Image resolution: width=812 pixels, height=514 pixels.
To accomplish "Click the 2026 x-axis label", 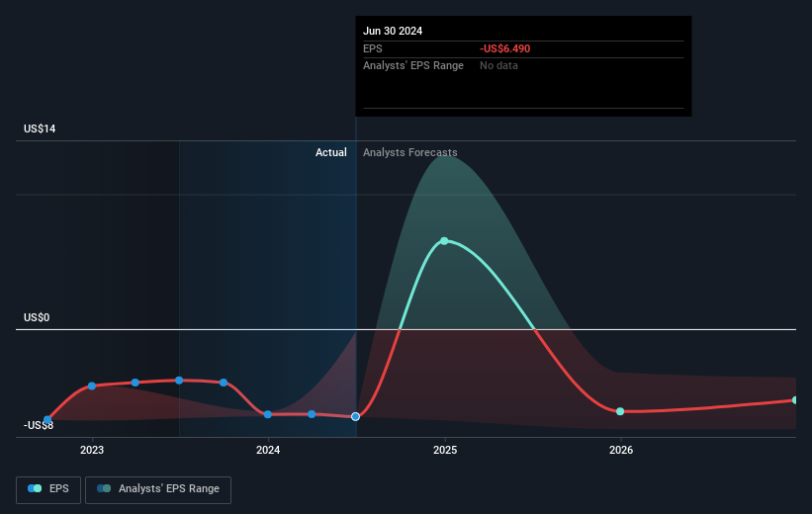I will pyautogui.click(x=621, y=451).
